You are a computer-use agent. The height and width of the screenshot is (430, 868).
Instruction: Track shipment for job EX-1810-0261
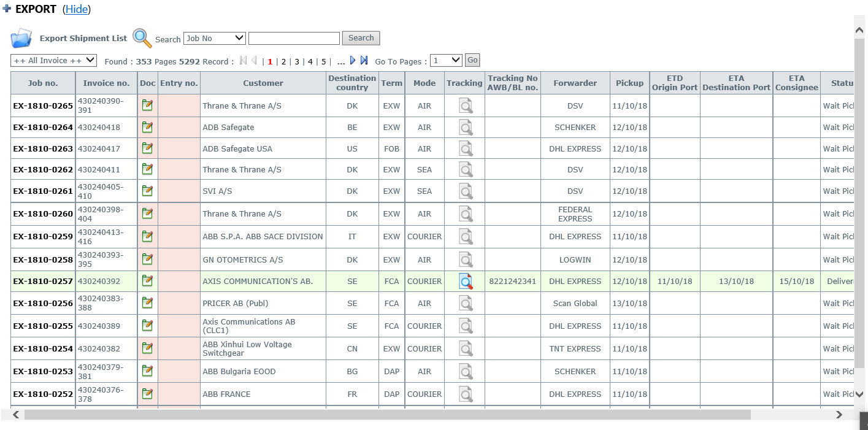click(x=466, y=191)
